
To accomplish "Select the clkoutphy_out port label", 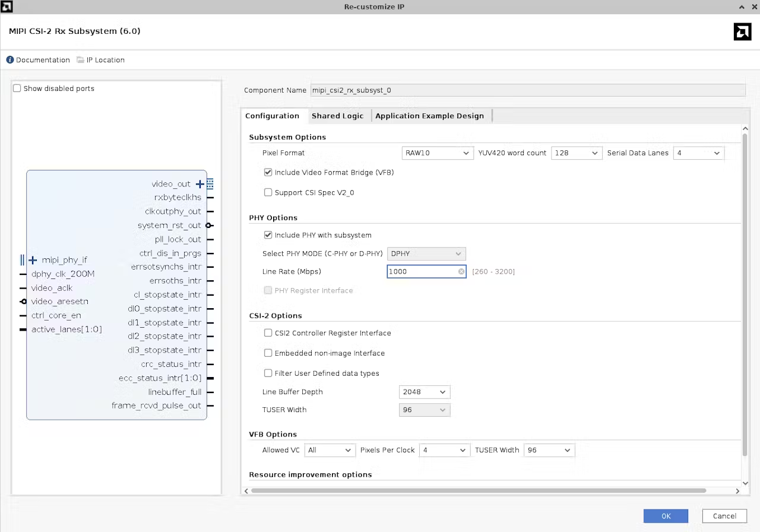I will [x=173, y=211].
